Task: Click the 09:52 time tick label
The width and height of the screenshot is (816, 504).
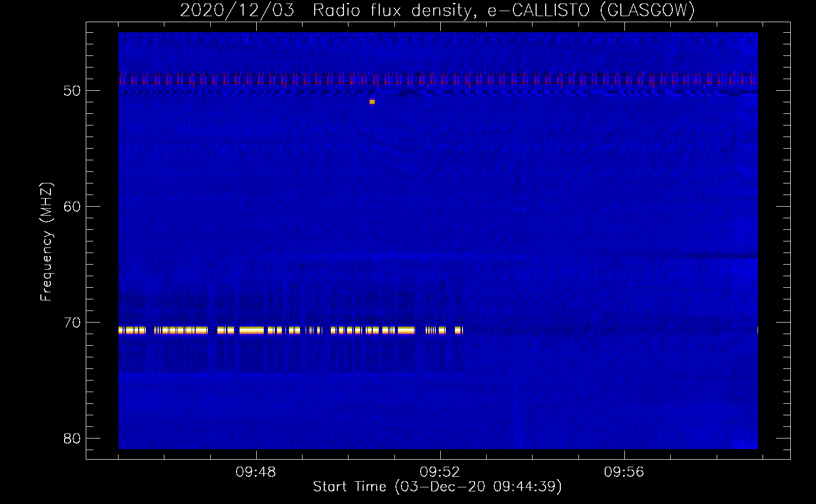Action: (x=440, y=472)
